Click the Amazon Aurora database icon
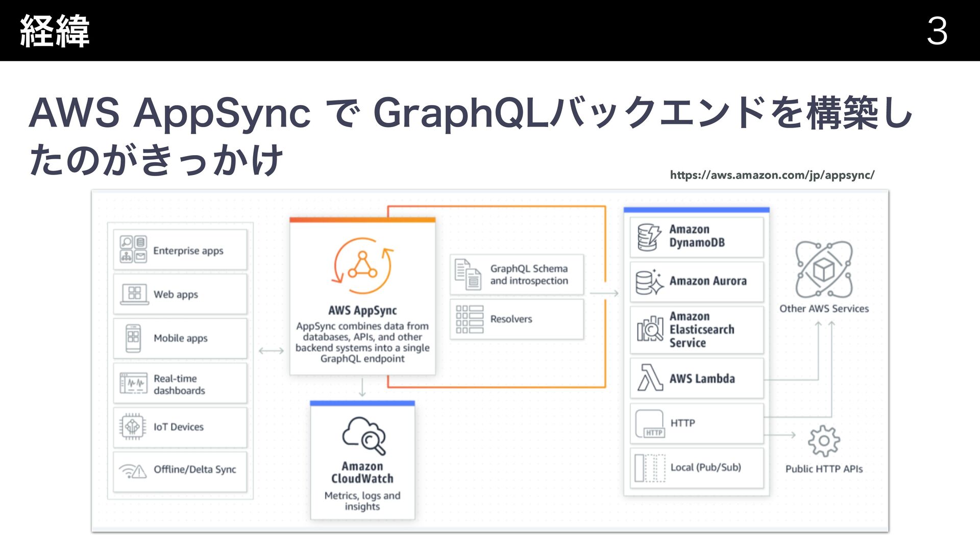This screenshot has width=980, height=551. (x=649, y=282)
